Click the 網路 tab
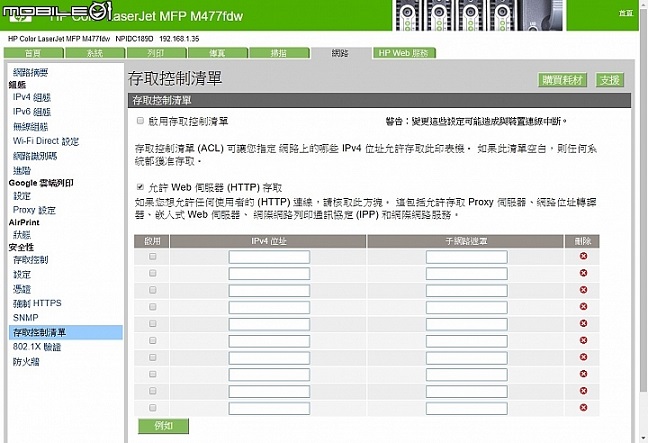The width and height of the screenshot is (648, 443). click(340, 53)
